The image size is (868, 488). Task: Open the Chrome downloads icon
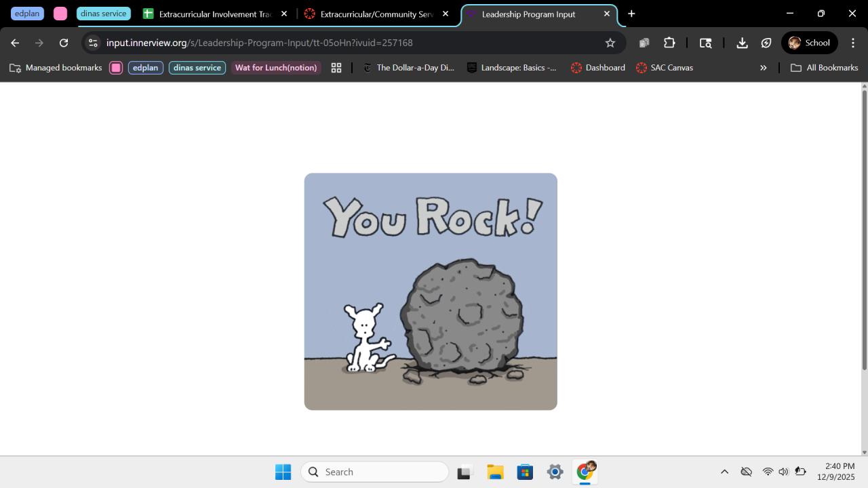tap(742, 43)
